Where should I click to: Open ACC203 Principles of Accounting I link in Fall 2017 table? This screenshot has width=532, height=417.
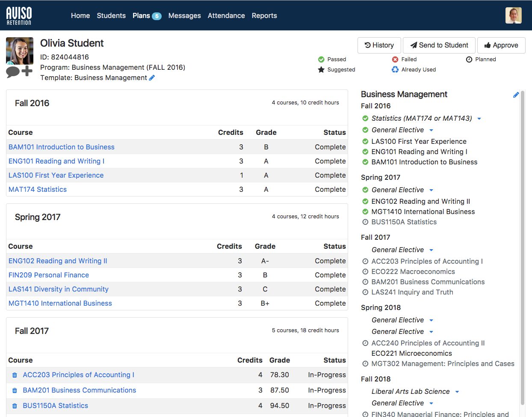click(x=79, y=375)
